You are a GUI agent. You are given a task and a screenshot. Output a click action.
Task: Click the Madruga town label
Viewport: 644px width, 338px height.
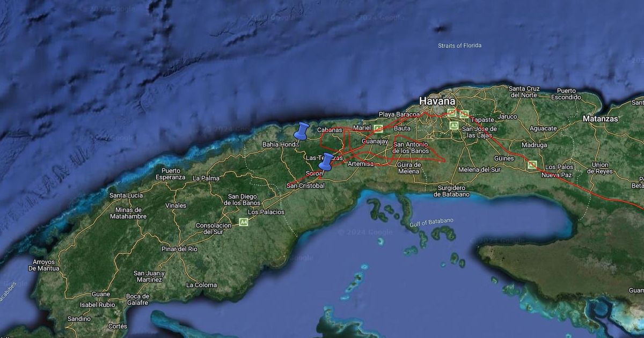pyautogui.click(x=534, y=145)
